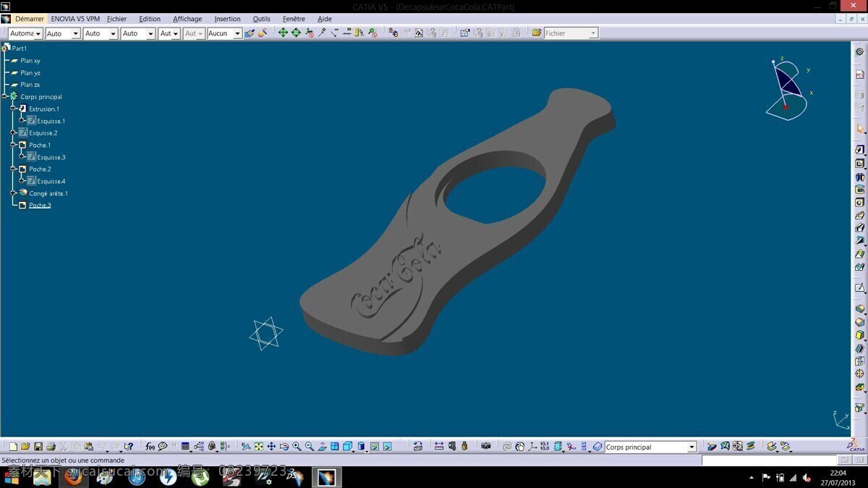Click the green move arrows icon in top toolbar

point(283,33)
